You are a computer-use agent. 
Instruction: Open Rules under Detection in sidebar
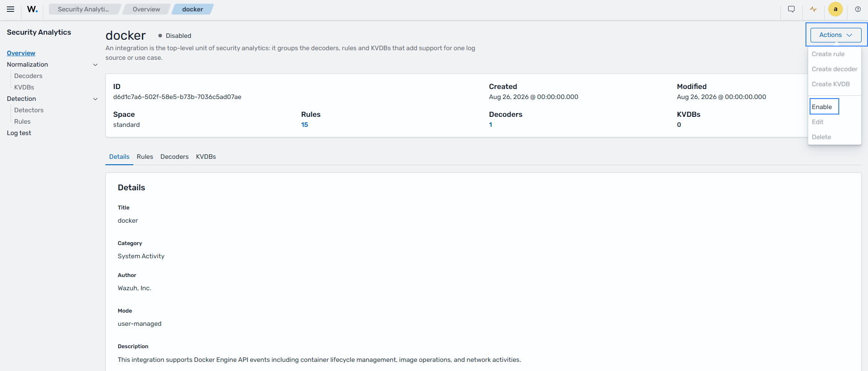[x=22, y=121]
